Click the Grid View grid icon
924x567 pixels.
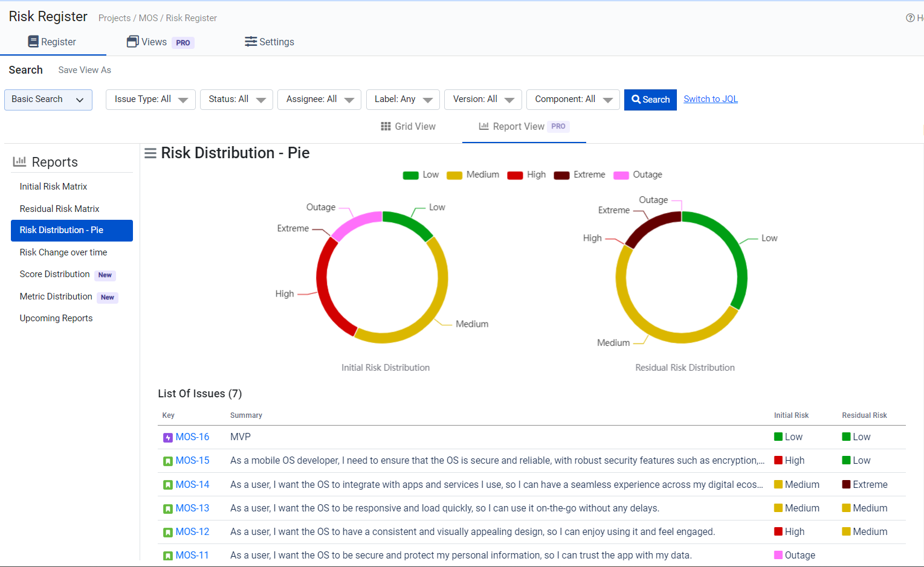pyautogui.click(x=386, y=126)
